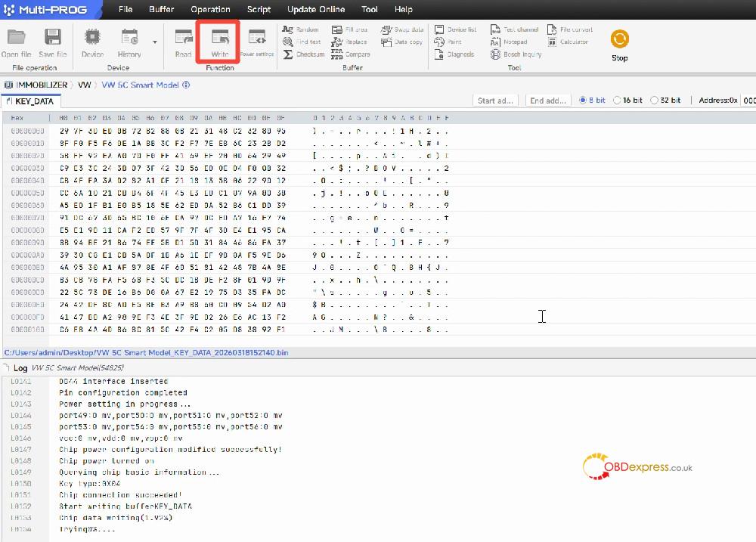Screen dimensions: 756x542
Task: Click the Save file icon
Action: (52, 41)
